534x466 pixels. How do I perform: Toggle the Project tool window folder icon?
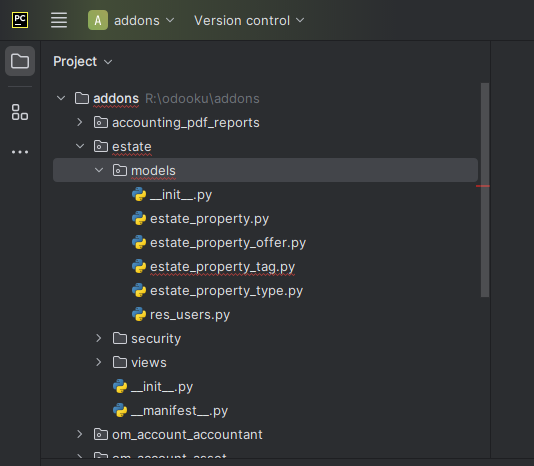(20, 61)
